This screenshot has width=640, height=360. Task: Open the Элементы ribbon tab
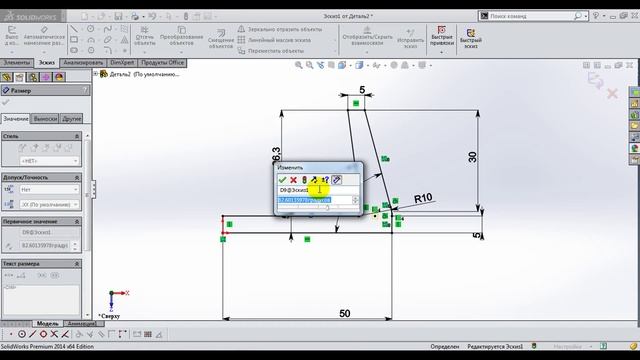(x=17, y=63)
